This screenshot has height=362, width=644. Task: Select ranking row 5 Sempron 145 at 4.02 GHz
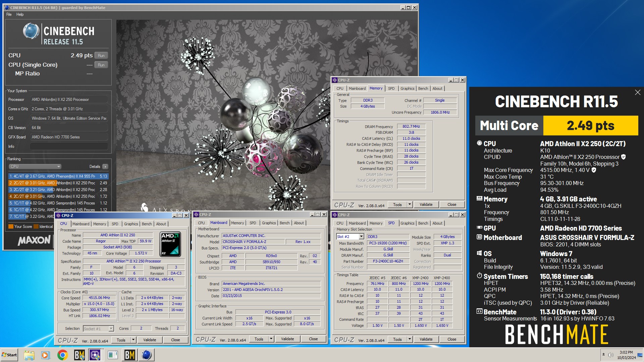pyautogui.click(x=58, y=203)
